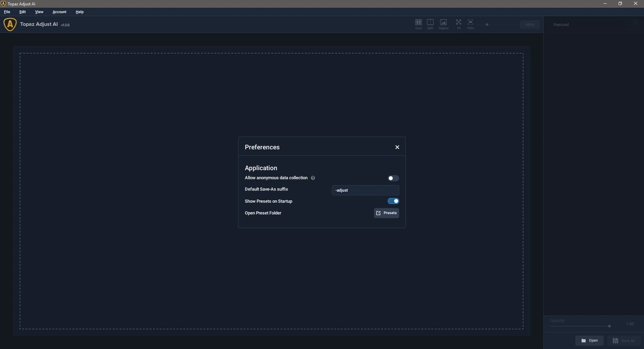Viewport: 644px width, 349px height.
Task: Select the Split view icon
Action: 430,24
